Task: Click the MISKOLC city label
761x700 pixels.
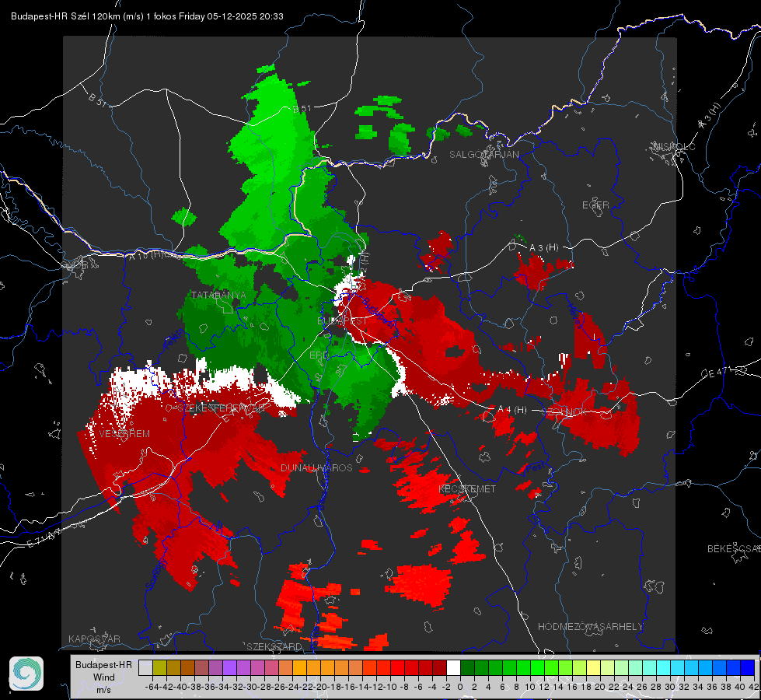Action: [674, 146]
